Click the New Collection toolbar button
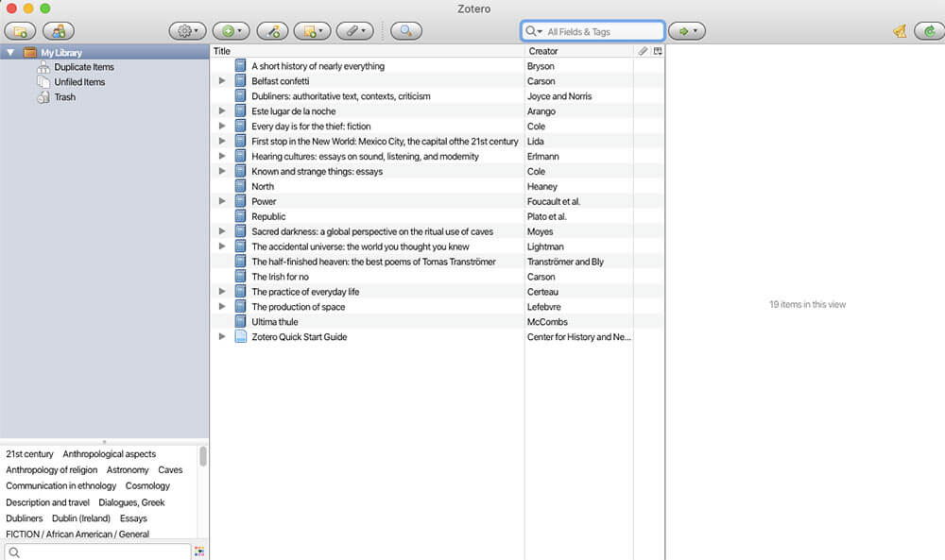 (x=20, y=31)
